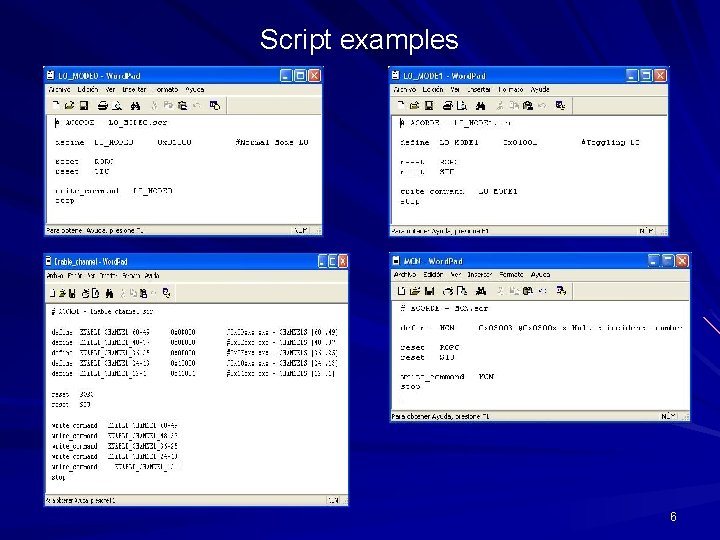This screenshot has width=720, height=540.
Task: Click Date/Time icon in MCN toolbar
Action: [561, 291]
